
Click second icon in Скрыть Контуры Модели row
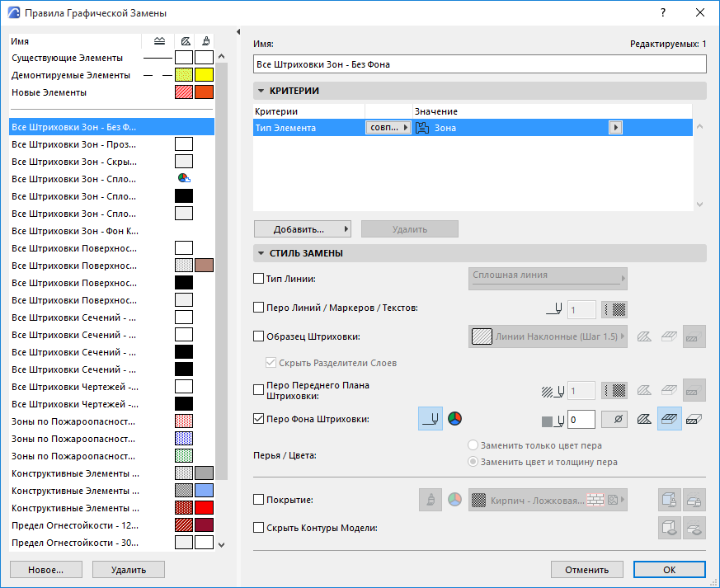[x=694, y=528]
